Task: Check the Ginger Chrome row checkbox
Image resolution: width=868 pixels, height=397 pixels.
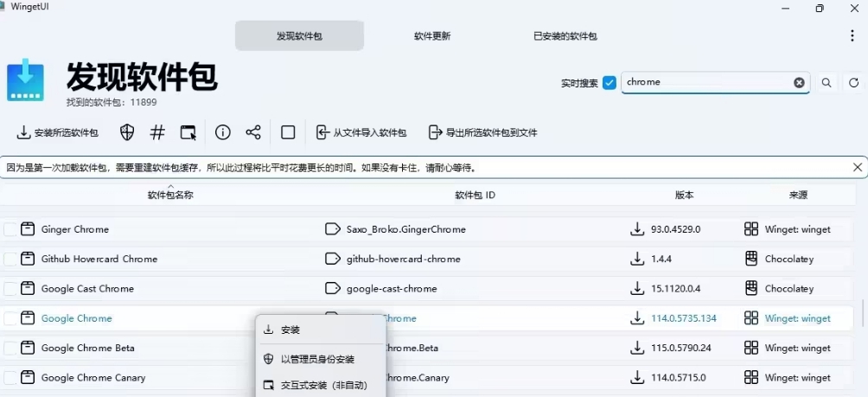Action: pos(10,229)
